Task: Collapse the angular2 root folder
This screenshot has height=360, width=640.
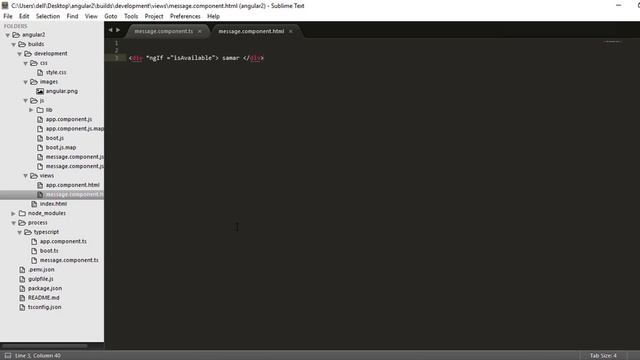Action: [7, 35]
